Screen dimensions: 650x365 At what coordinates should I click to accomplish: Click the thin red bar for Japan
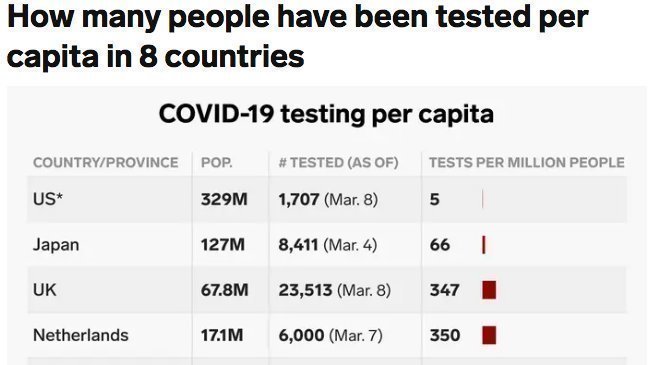tap(484, 245)
